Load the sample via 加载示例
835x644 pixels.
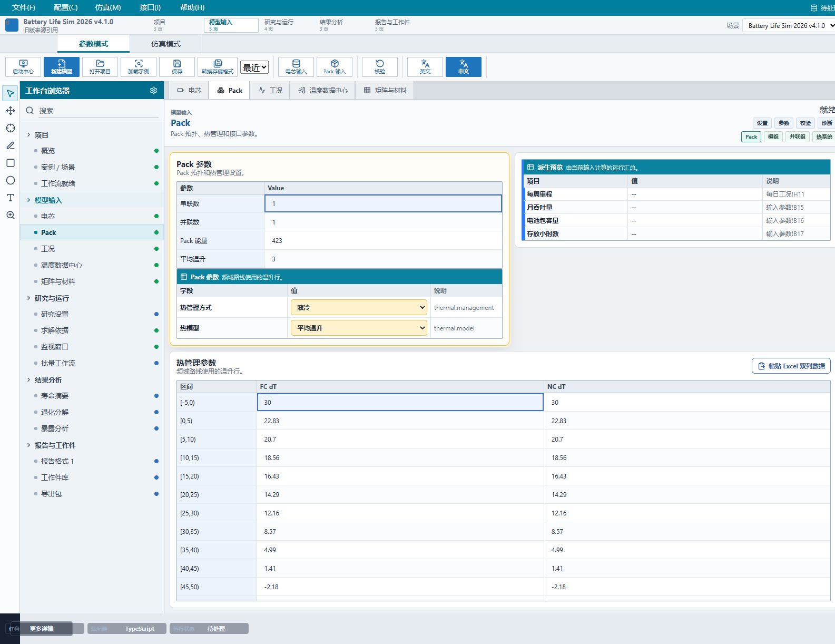tap(139, 67)
